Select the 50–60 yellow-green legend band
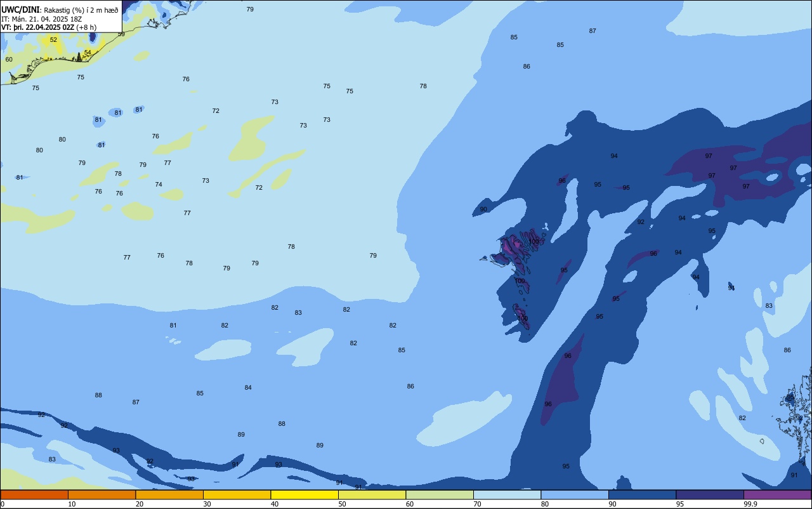Image resolution: width=812 pixels, height=509 pixels. [x=372, y=494]
